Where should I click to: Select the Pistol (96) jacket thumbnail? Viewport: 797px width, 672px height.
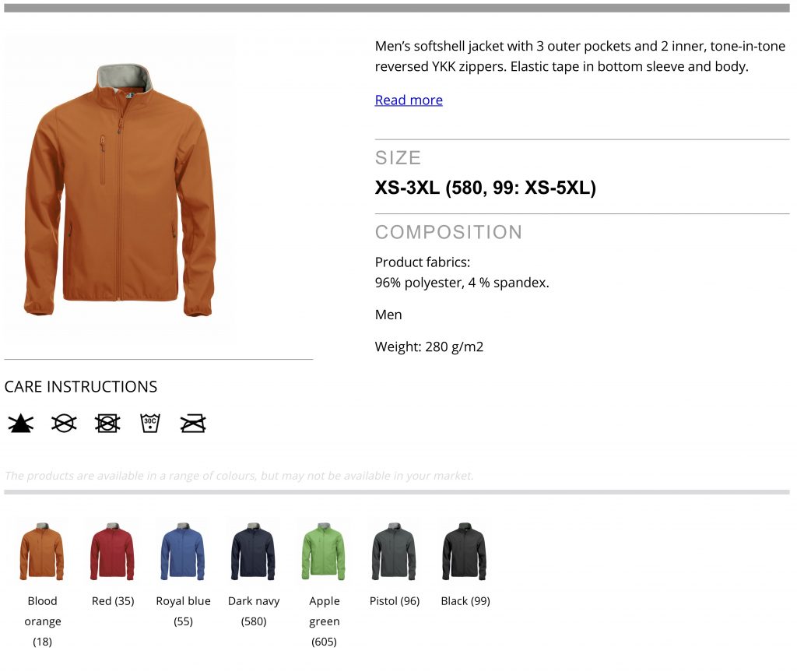point(394,551)
